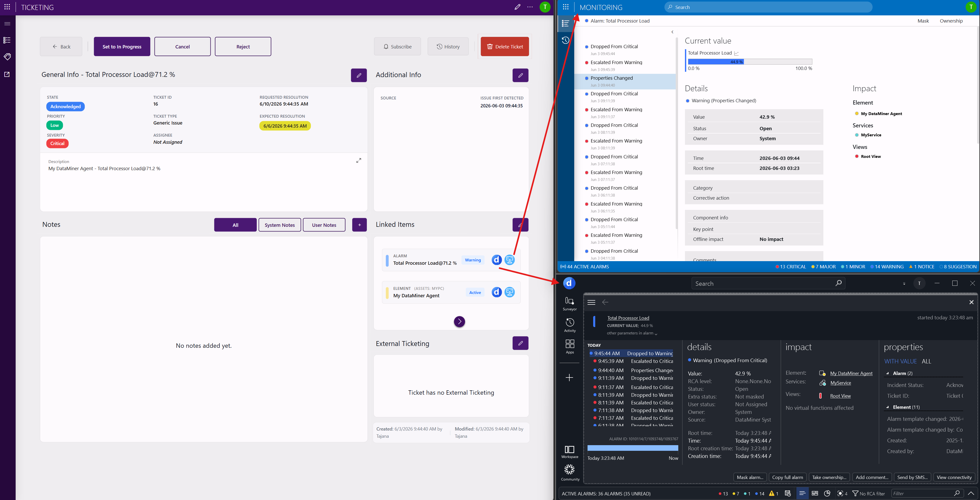980x500 pixels.
Task: Go to next page of linked items
Action: 459,322
